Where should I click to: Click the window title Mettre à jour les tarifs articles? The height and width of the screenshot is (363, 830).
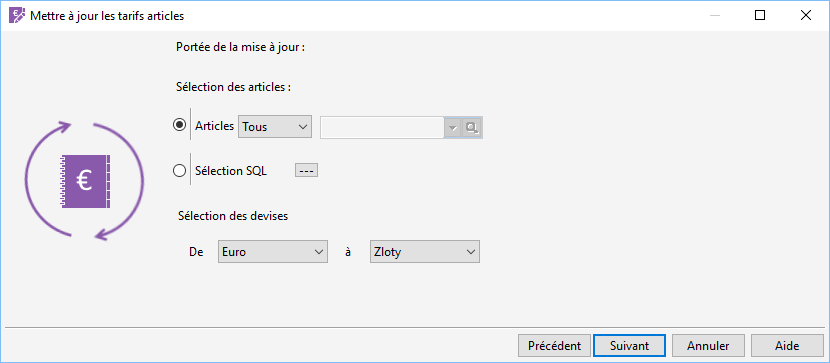[107, 16]
